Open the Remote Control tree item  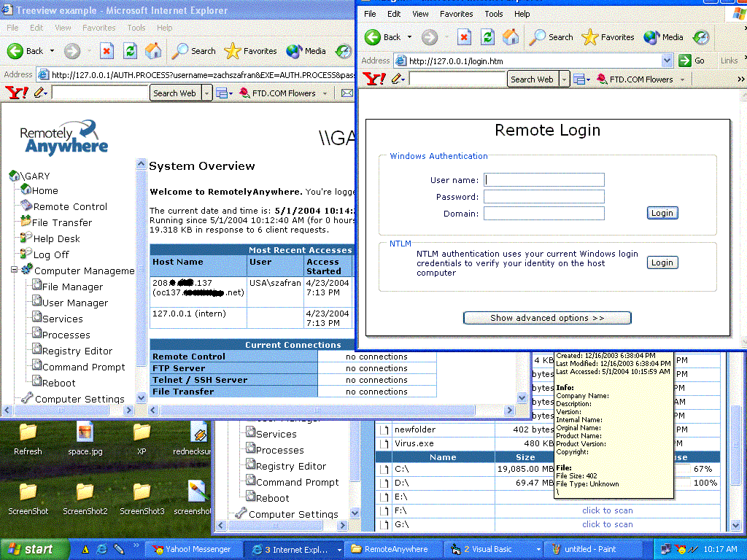point(70,206)
